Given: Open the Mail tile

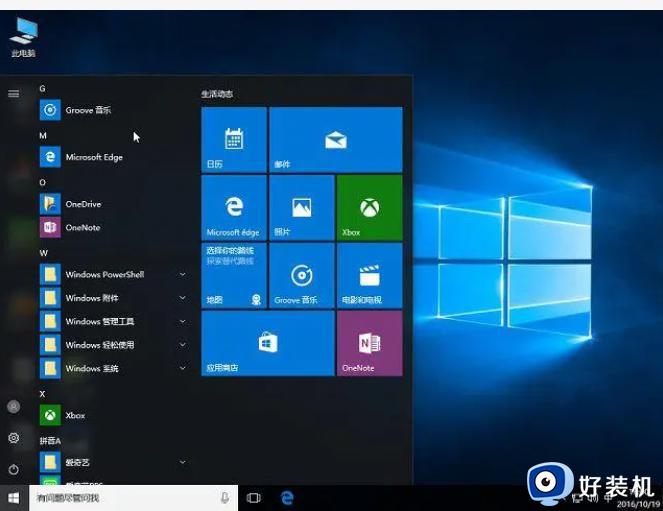Looking at the screenshot, I should coord(336,139).
